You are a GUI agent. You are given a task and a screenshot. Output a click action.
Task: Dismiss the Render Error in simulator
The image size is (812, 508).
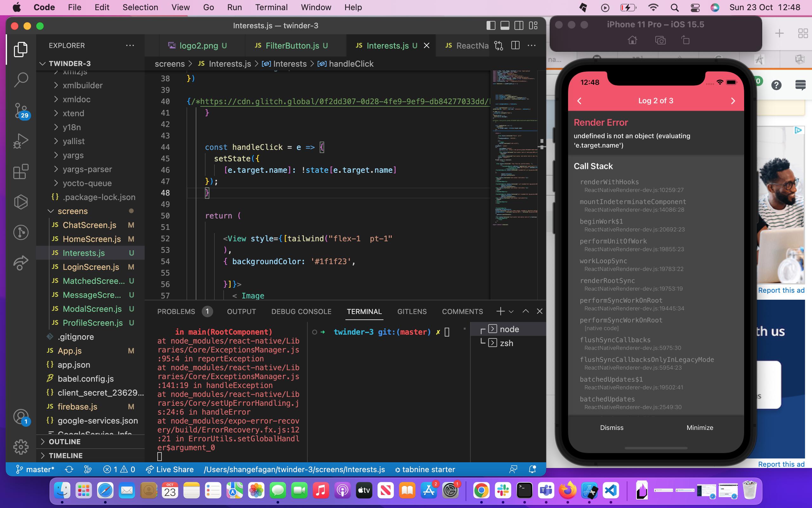point(612,427)
